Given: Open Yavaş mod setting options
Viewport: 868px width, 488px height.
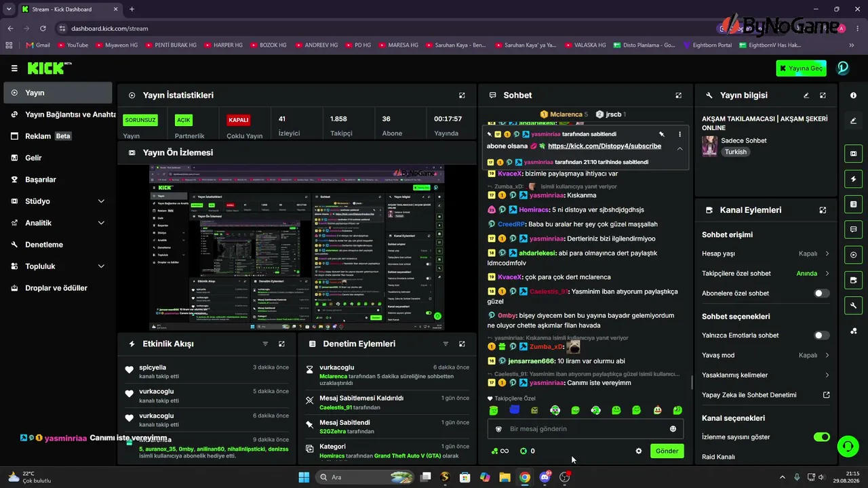Looking at the screenshot, I should 766,355.
